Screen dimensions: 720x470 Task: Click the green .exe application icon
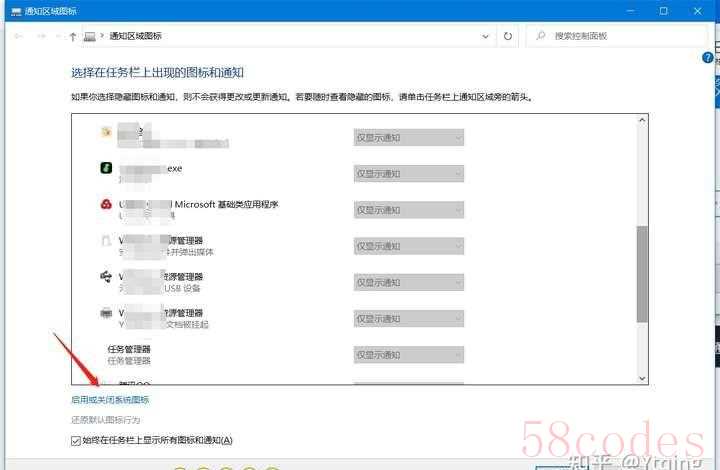(106, 169)
